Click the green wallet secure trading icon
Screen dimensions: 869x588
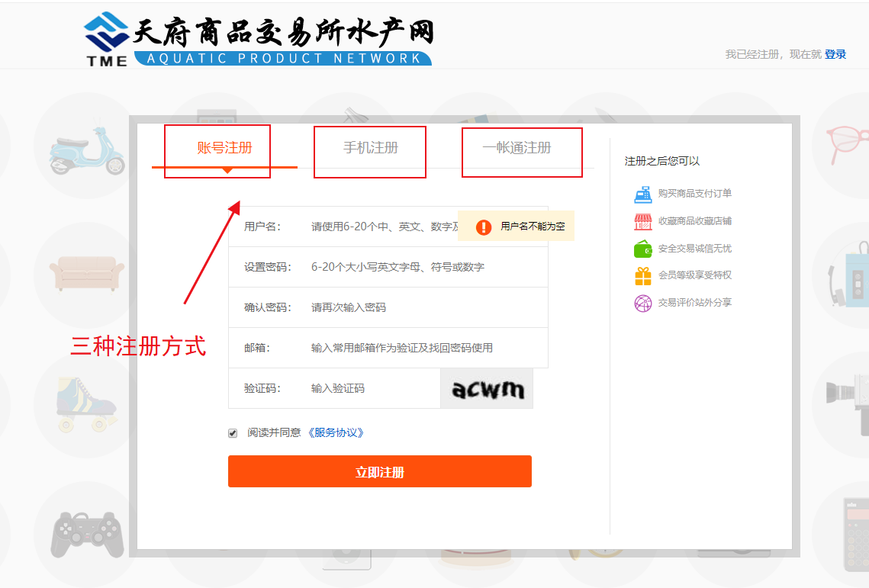click(x=642, y=249)
